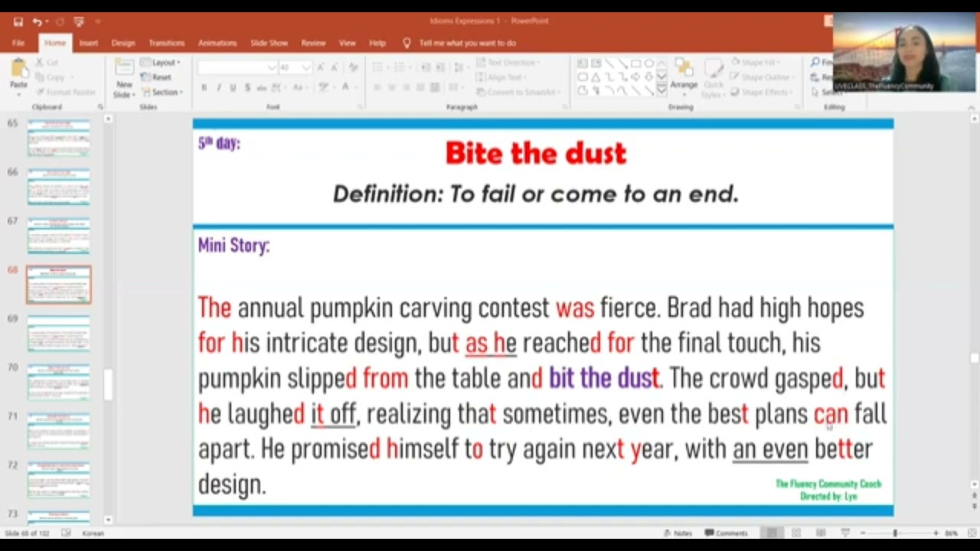Open the font name combo box

[x=237, y=67]
